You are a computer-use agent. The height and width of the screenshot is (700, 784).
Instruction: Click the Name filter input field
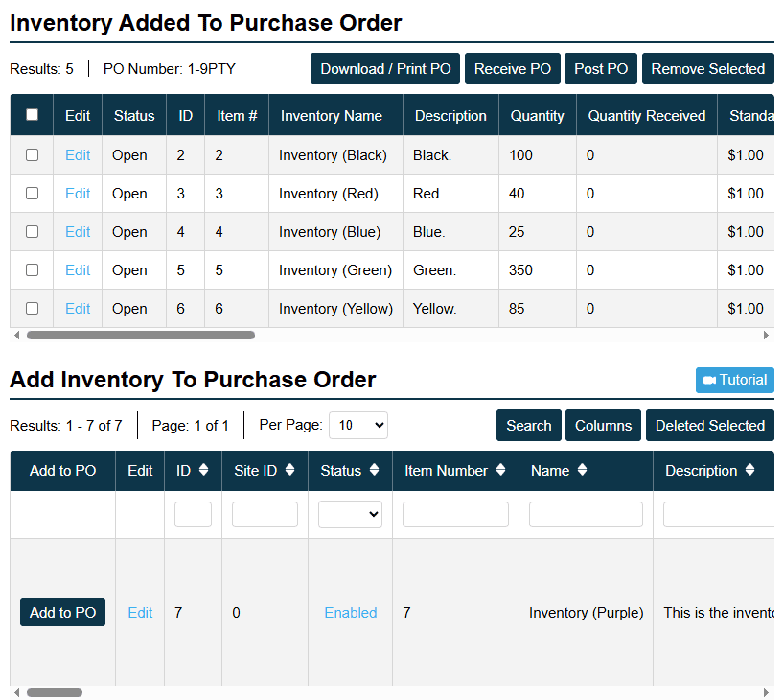pyautogui.click(x=586, y=514)
